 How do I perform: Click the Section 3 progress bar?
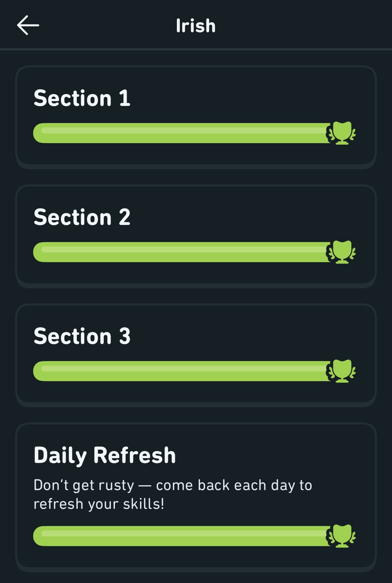pyautogui.click(x=181, y=371)
